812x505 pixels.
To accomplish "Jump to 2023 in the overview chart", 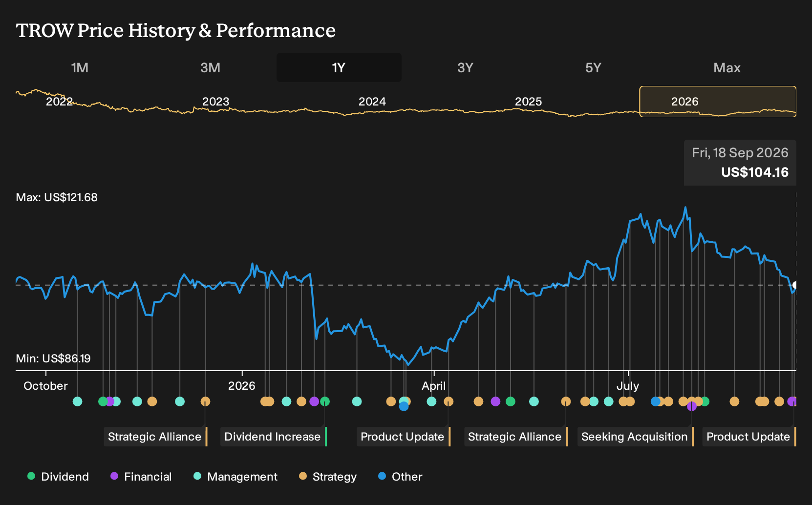I will point(215,102).
